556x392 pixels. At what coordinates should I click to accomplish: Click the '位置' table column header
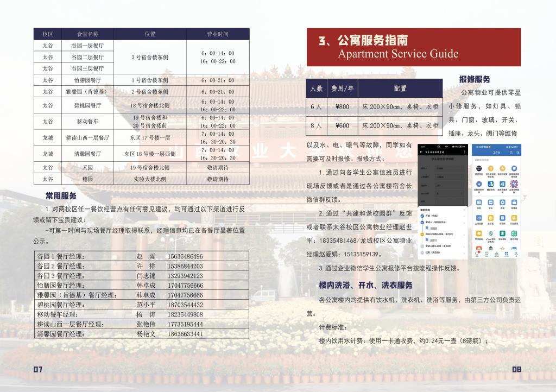click(150, 34)
